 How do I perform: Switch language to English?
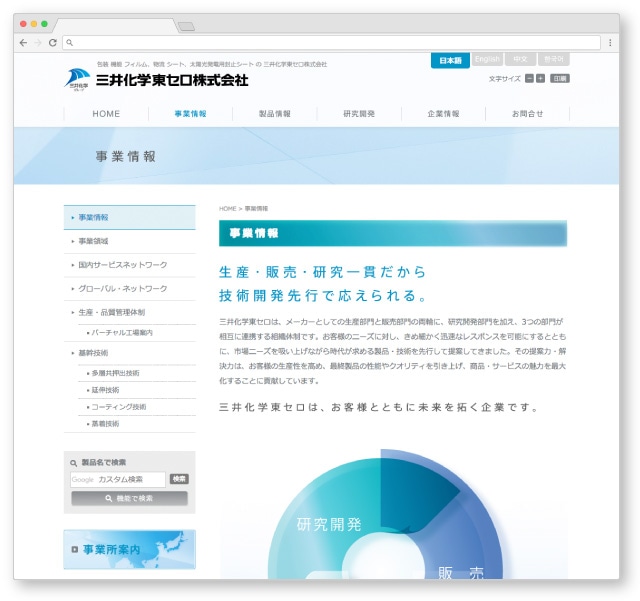click(487, 59)
